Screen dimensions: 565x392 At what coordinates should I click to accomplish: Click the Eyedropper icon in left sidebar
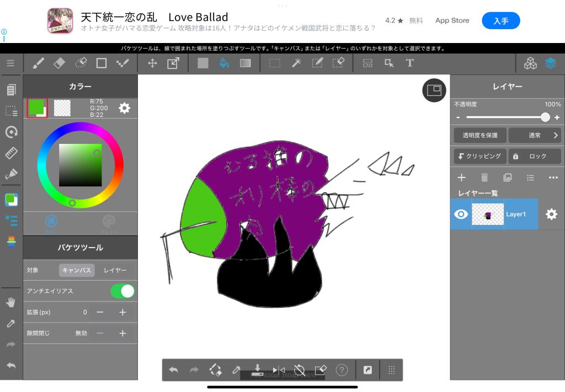coord(11,324)
